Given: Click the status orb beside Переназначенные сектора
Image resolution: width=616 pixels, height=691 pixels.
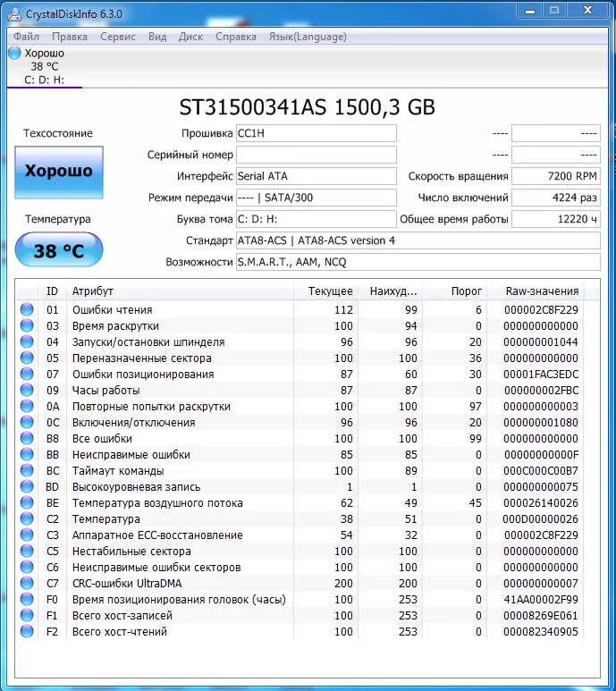Looking at the screenshot, I should tap(27, 358).
